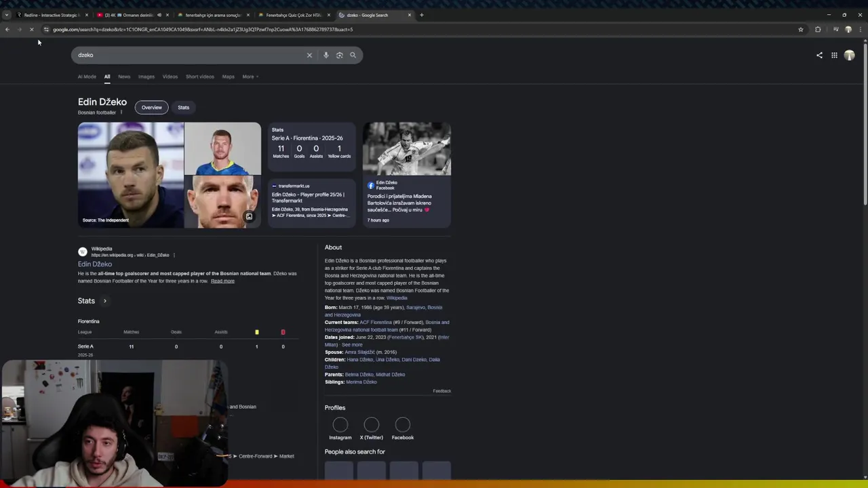Open the Chrome three-dot menu
This screenshot has height=488, width=868.
coord(861,29)
